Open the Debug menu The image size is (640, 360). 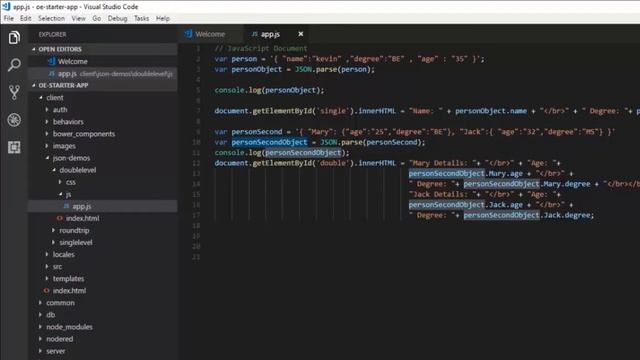pyautogui.click(x=118, y=18)
